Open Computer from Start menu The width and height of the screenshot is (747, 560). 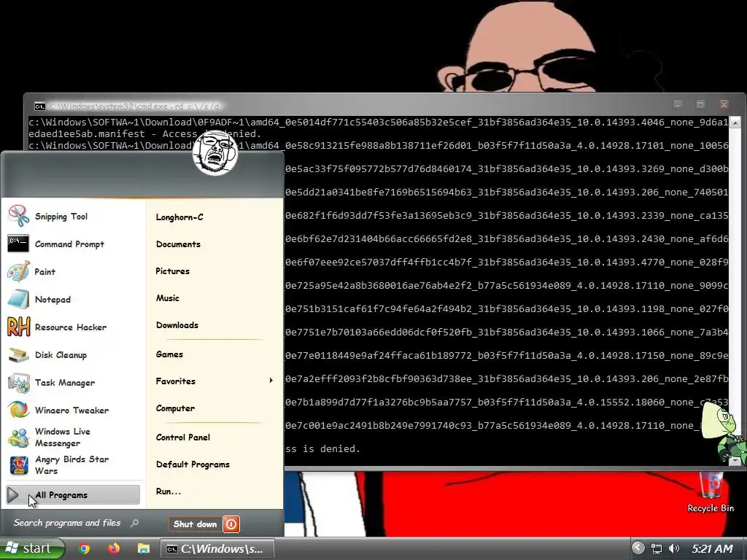pyautogui.click(x=175, y=408)
